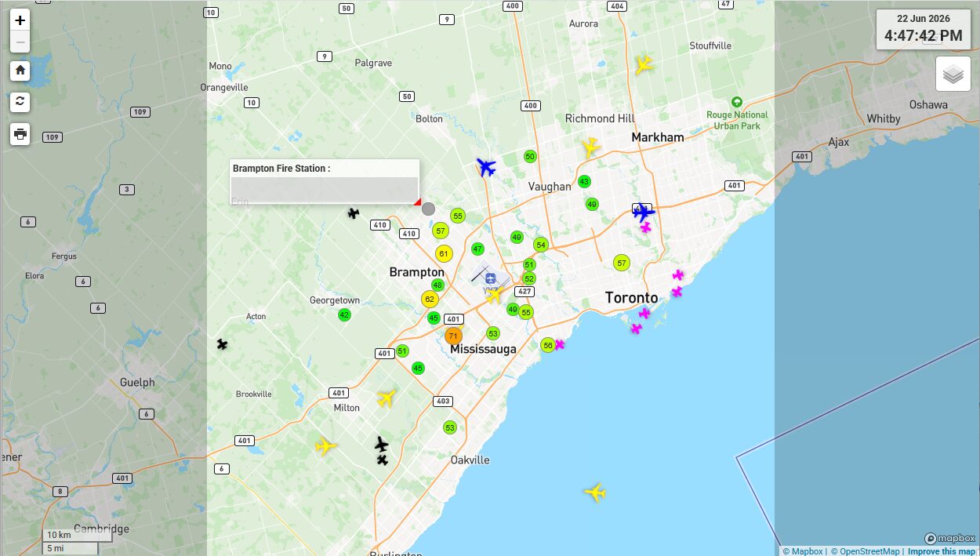This screenshot has width=980, height=556.
Task: Click the 49 marker below the 43 marker
Action: pos(592,204)
